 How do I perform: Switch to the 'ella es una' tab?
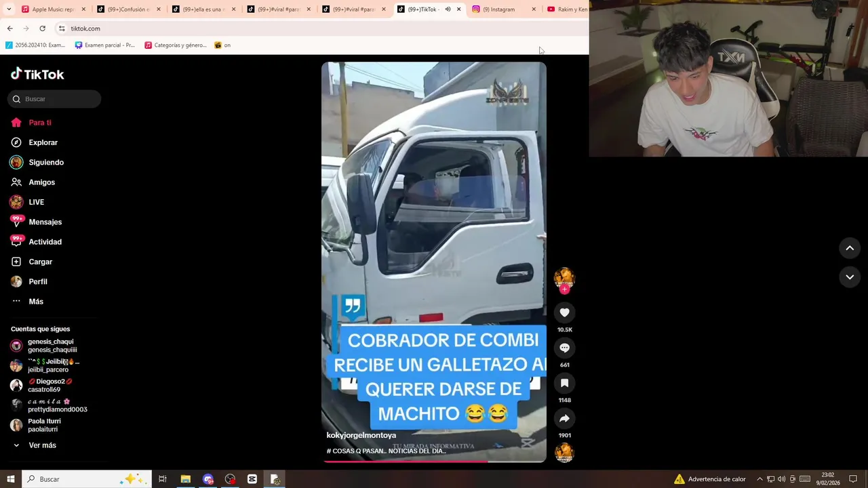tap(203, 9)
